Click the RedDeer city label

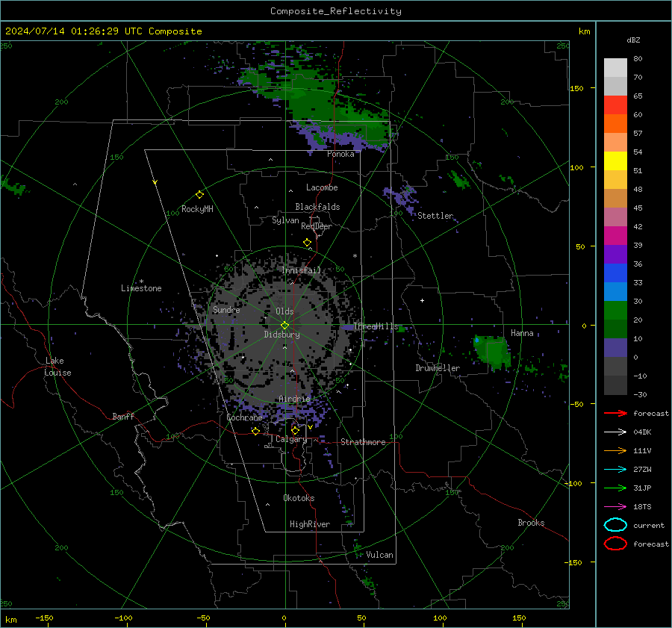tap(317, 226)
